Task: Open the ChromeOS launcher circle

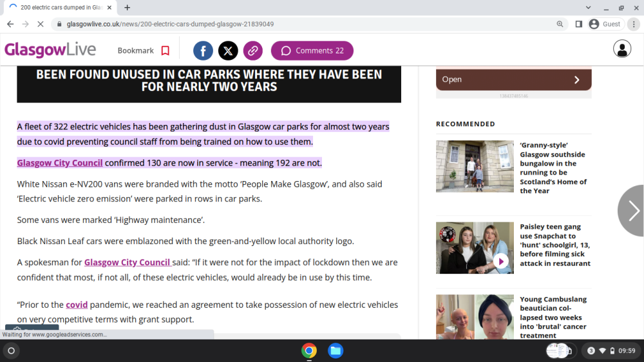Action: coord(11,350)
